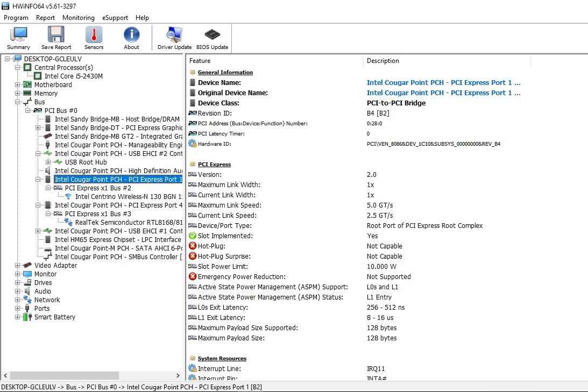Expand the Monitor tree node
This screenshot has width=588, height=392.
tap(17, 274)
